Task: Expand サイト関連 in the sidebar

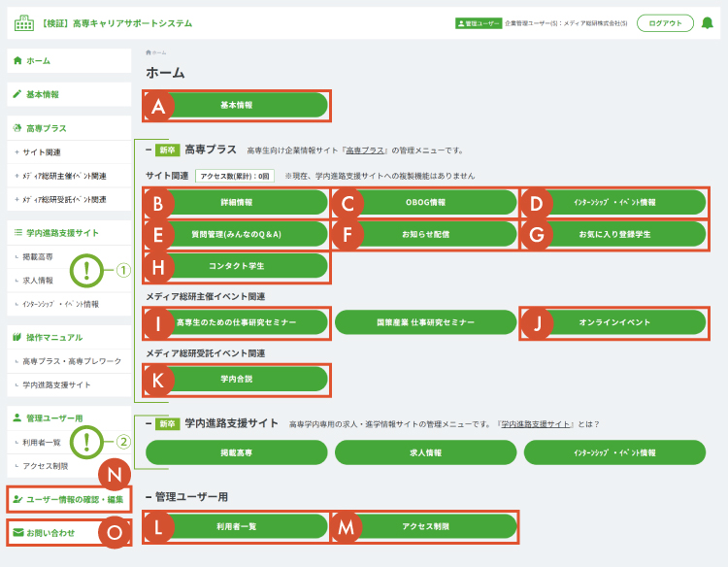Action: [39, 152]
